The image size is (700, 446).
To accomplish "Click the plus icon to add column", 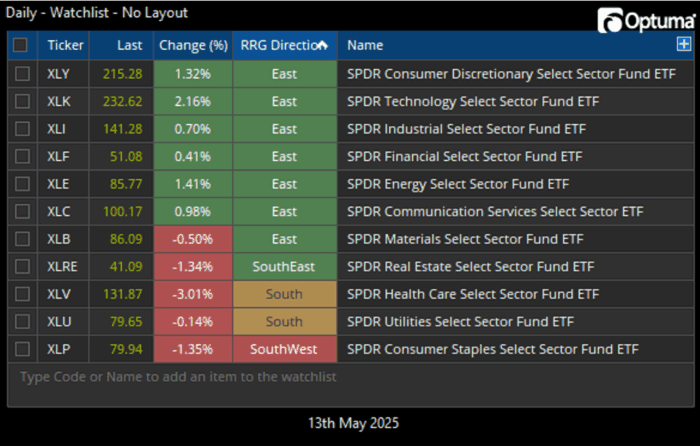I will 683,45.
